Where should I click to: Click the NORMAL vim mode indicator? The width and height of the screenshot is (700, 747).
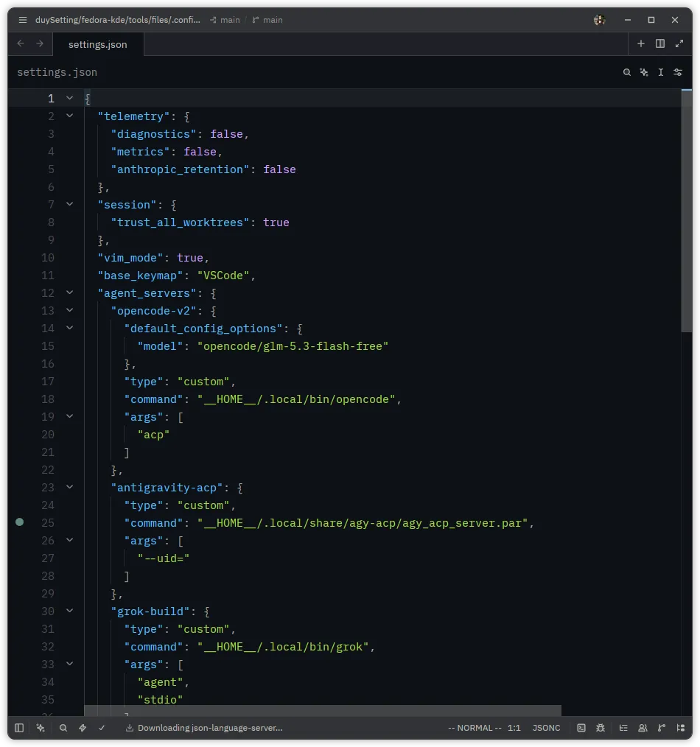[x=475, y=728]
